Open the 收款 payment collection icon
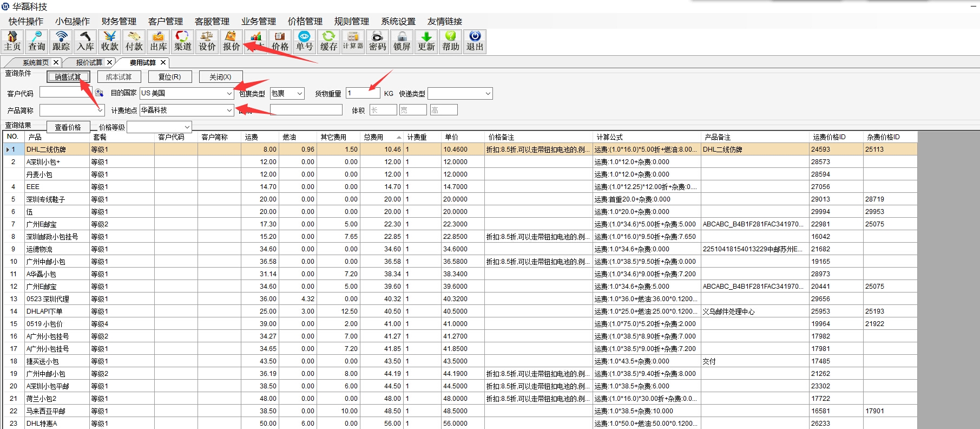 click(x=110, y=41)
